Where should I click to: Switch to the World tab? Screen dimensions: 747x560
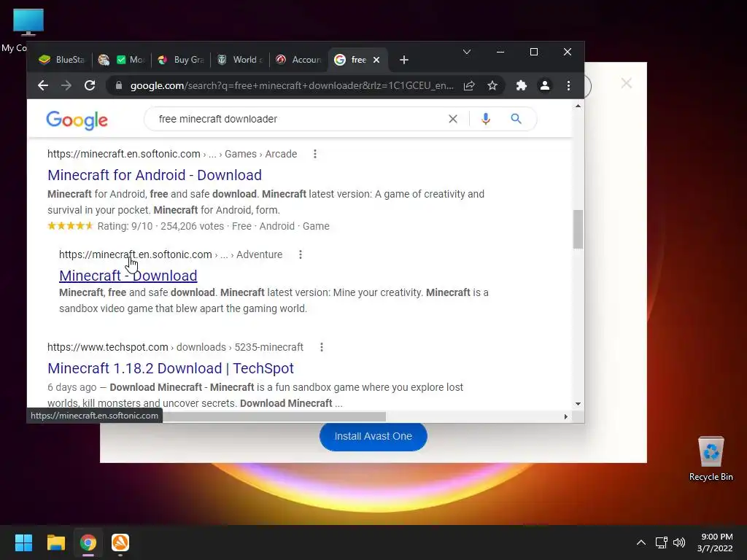240,60
